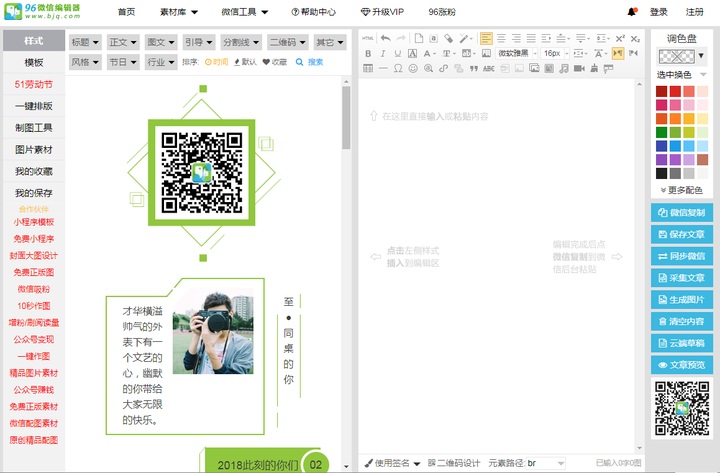Screen dimensions: 720x473
Task: Click the redo arrow icon
Action: tap(401, 39)
